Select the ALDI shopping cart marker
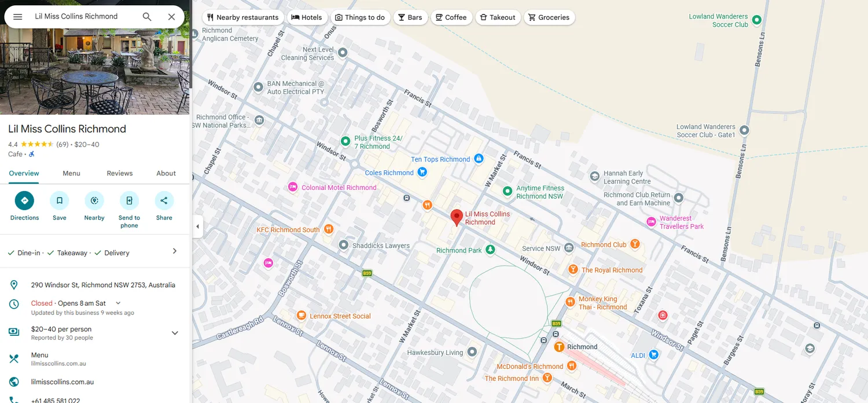The image size is (868, 403). (653, 354)
